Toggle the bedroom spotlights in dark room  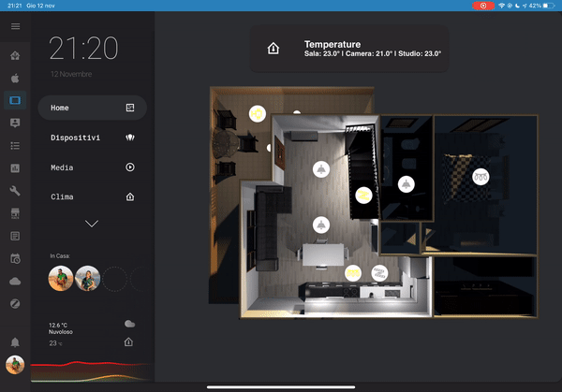click(x=481, y=175)
